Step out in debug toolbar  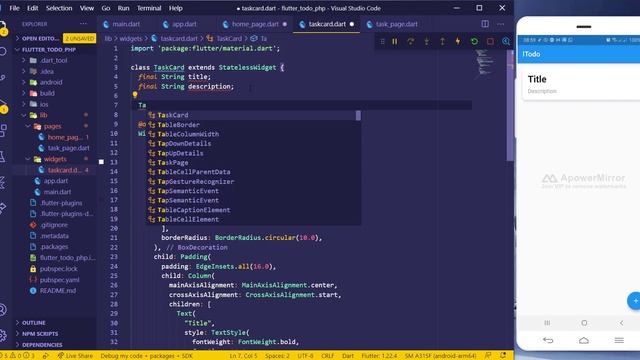click(x=442, y=41)
